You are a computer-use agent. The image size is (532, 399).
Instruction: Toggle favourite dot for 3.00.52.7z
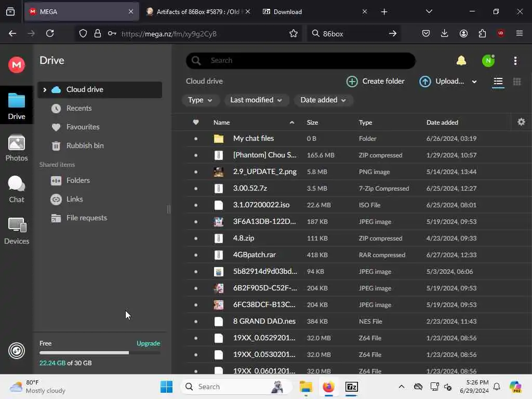click(196, 188)
